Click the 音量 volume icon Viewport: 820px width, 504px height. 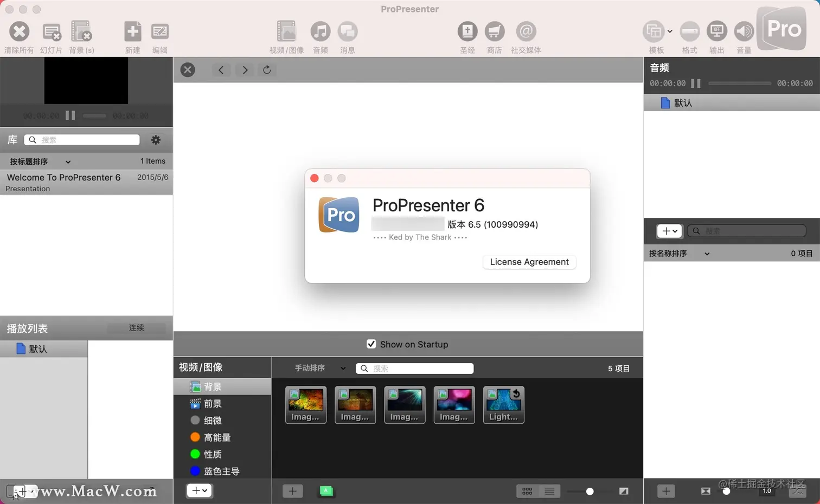(744, 31)
